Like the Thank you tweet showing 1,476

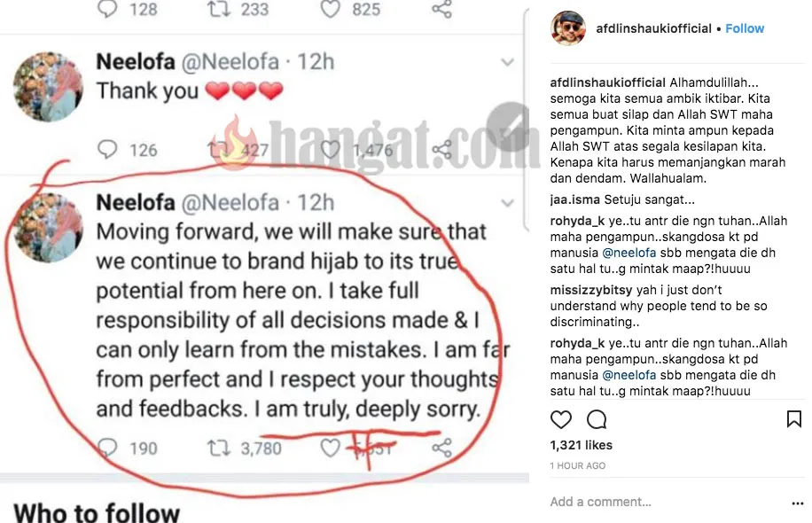coord(330,150)
